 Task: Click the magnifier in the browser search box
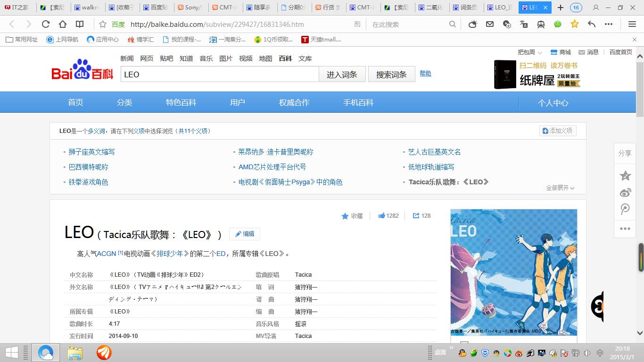pyautogui.click(x=453, y=24)
